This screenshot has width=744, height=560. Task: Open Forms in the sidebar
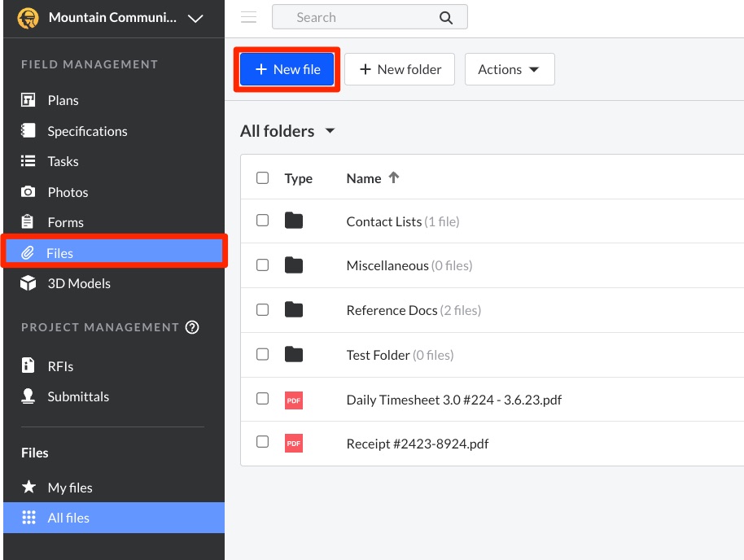point(65,222)
